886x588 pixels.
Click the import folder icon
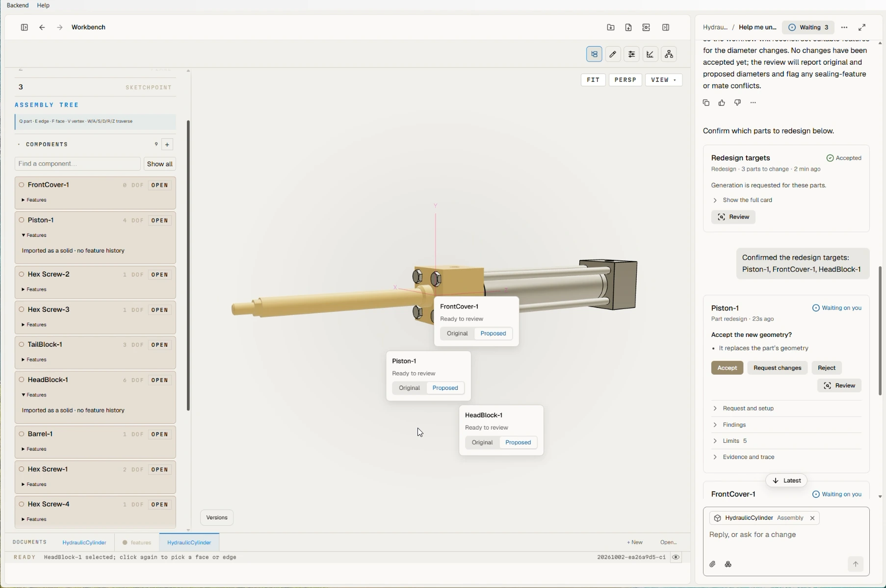(x=611, y=27)
